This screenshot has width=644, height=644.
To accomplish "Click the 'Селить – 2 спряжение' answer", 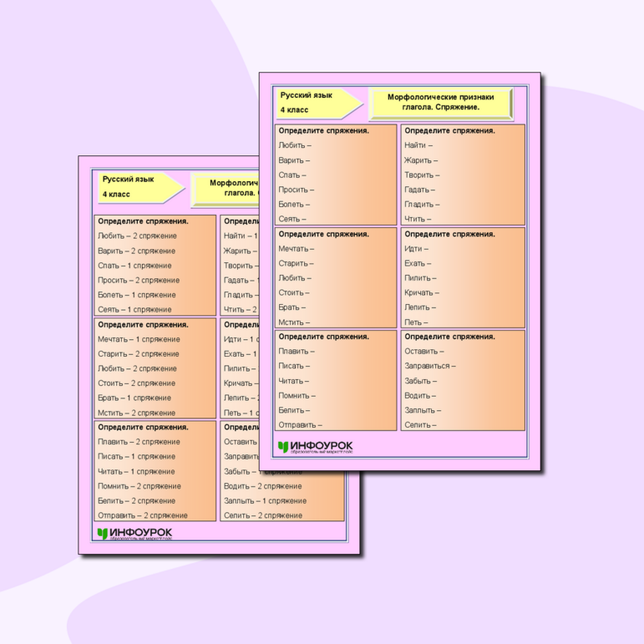I will [262, 515].
